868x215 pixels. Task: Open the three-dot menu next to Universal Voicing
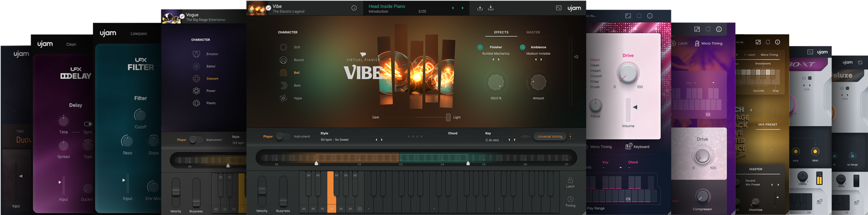click(570, 137)
